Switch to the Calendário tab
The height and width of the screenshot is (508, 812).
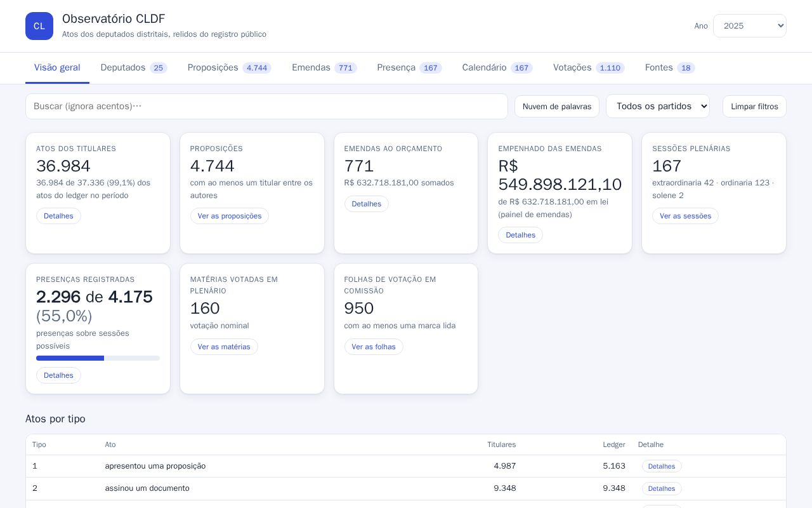point(497,68)
